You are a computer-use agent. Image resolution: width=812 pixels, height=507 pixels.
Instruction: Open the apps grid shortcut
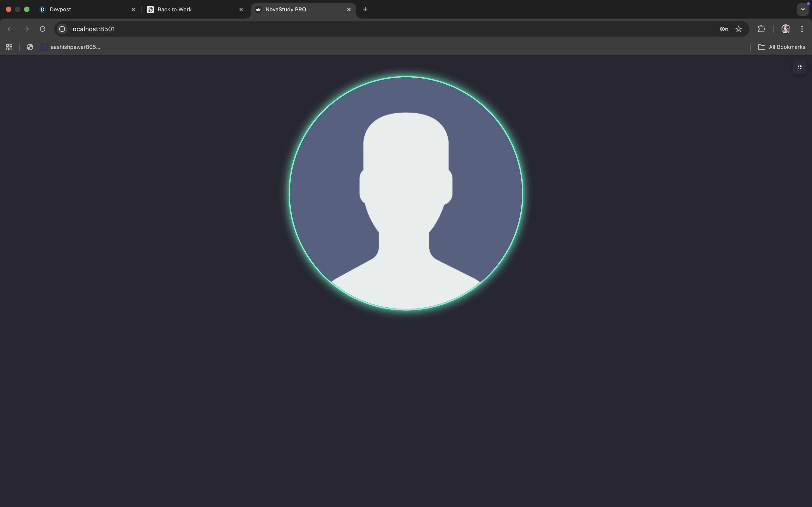[x=9, y=47]
